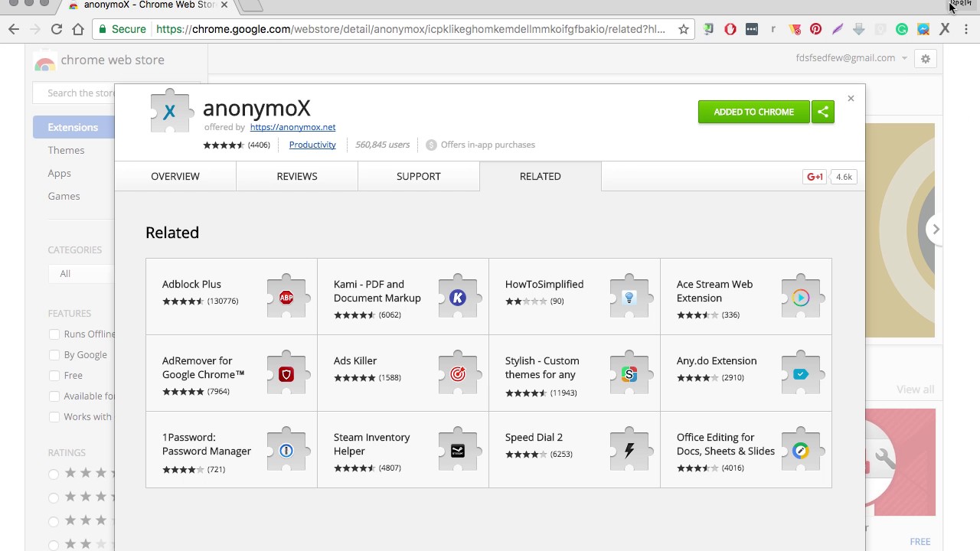This screenshot has height=551, width=980.
Task: Reload the page
Action: pyautogui.click(x=57, y=29)
